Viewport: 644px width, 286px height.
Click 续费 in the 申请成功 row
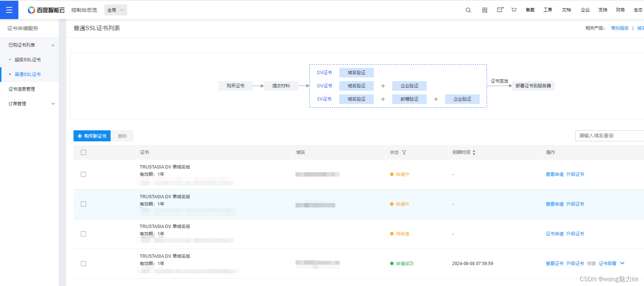[591, 264]
